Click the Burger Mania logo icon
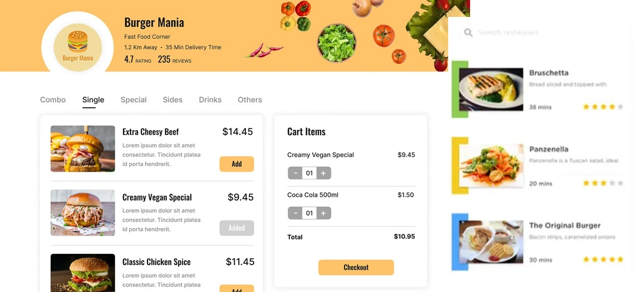644x292 pixels. tap(78, 45)
